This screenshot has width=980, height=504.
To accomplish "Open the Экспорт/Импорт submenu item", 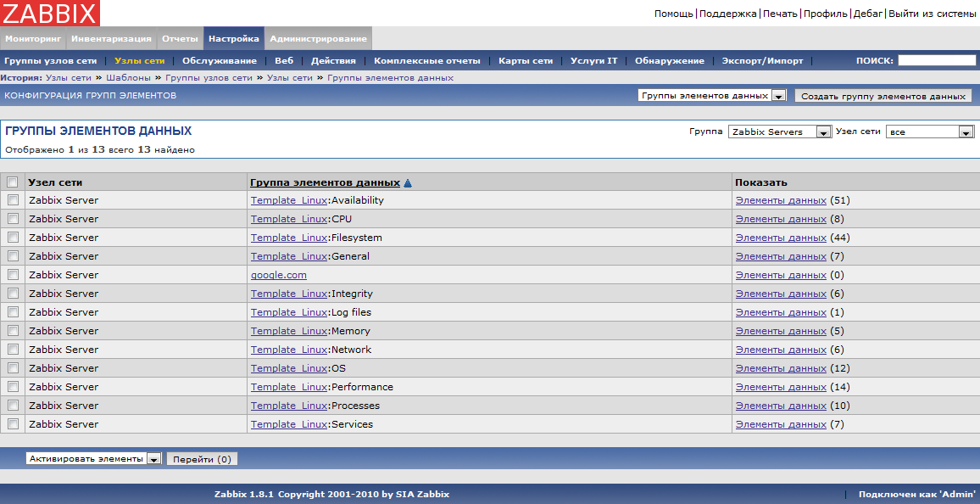I will click(x=762, y=60).
